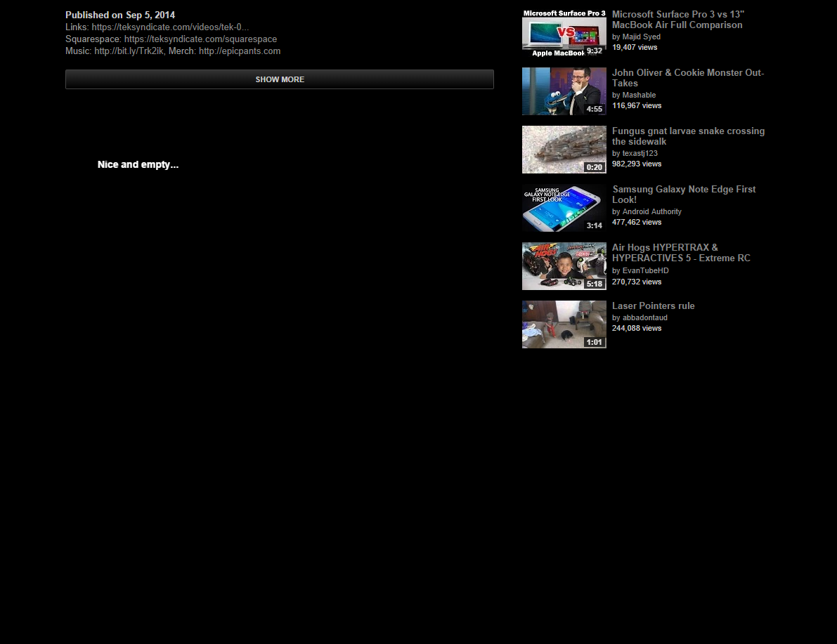Open Laser Pointers rule video thumbnail
The image size is (837, 644).
point(564,324)
